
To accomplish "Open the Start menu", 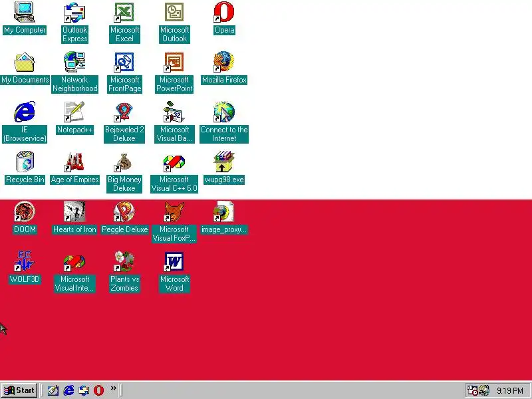I will [19, 390].
